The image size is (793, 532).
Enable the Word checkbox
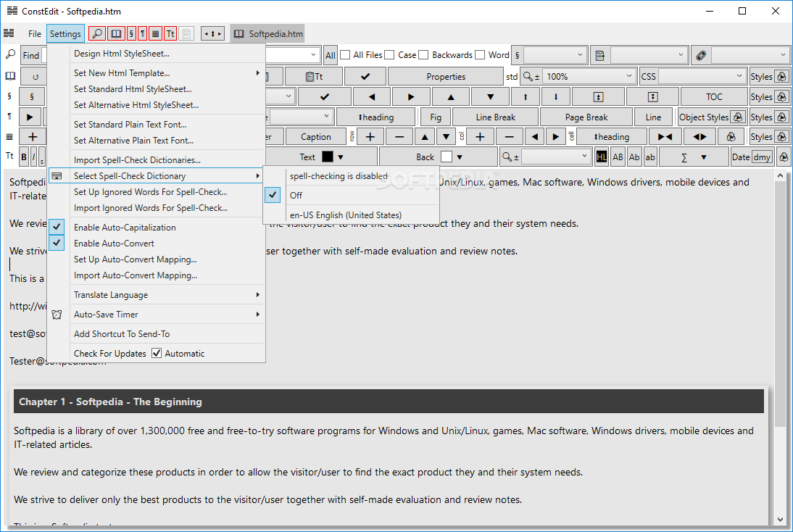480,54
